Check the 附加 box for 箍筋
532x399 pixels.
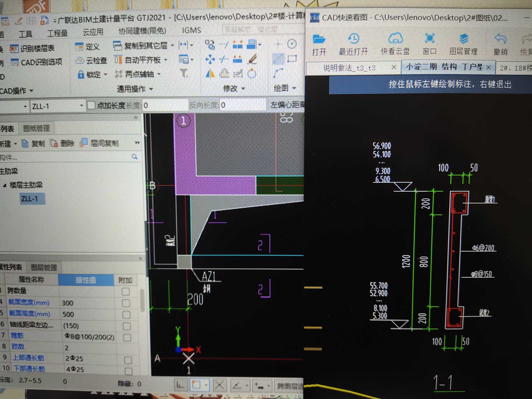coord(127,338)
